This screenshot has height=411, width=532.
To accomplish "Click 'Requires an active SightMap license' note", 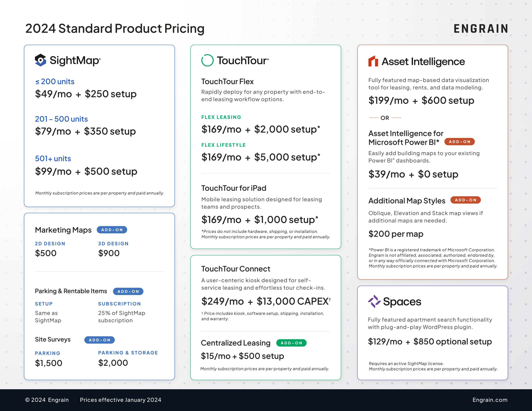I will (406, 363).
